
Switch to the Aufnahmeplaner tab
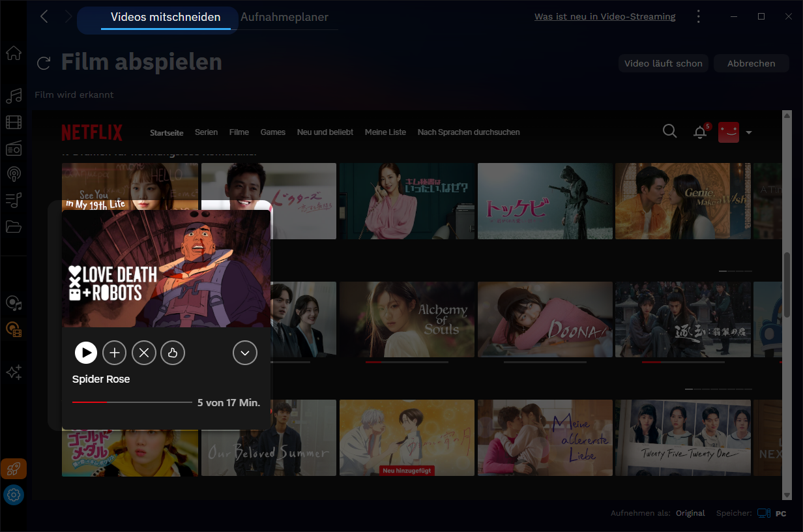(x=284, y=17)
